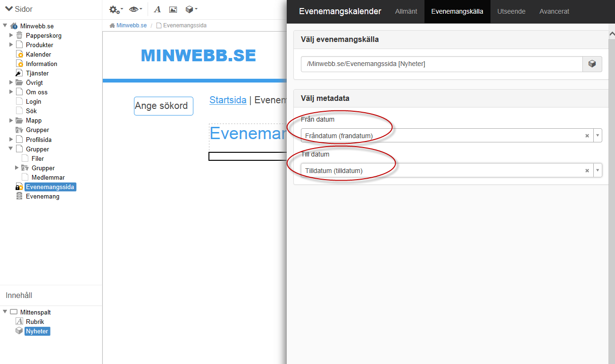This screenshot has width=615, height=364.
Task: Open the Från datum dropdown
Action: [598, 136]
